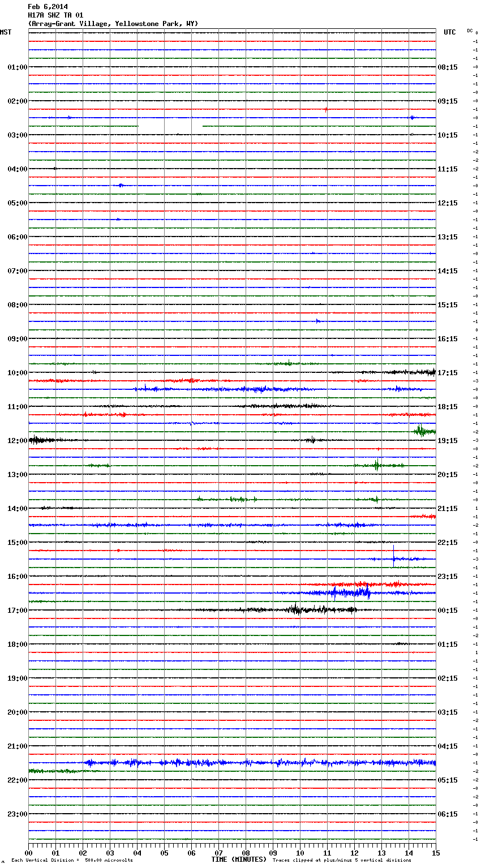This screenshot has height=868, width=481.
Task: Click minute tick label 15 on bottom axis
Action: 436,853
